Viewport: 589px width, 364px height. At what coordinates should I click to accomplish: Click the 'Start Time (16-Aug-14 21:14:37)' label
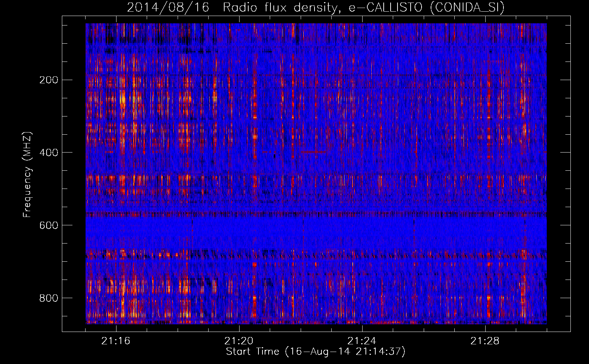[316, 352]
